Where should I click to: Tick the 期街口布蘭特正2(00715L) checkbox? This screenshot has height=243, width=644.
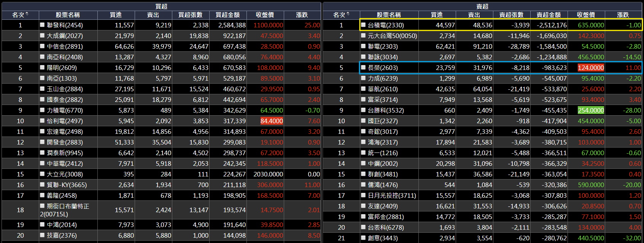click(x=42, y=206)
